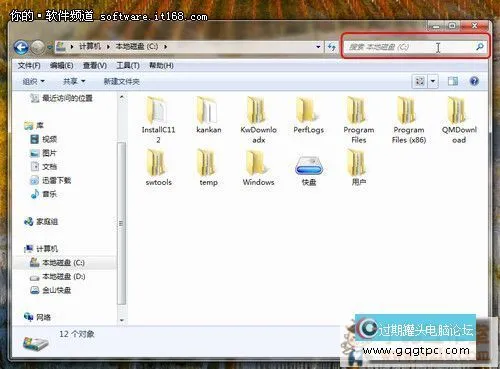
Task: Click navigation pane scrollbar down arrow
Action: [122, 320]
